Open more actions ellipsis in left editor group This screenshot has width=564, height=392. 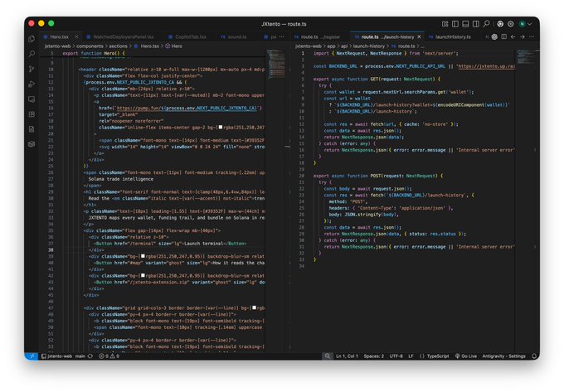point(282,36)
